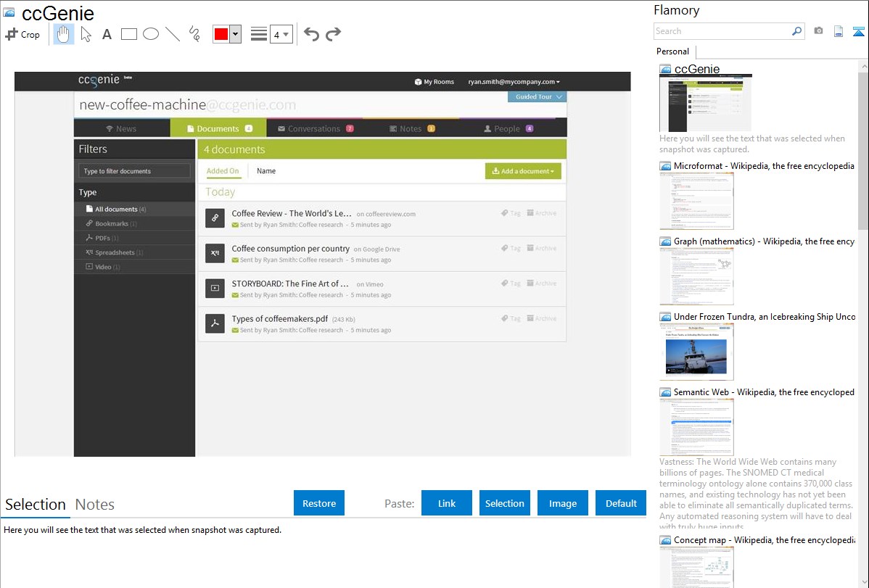The height and width of the screenshot is (588, 869).
Task: Switch to the ccGenie Notes tab with badge
Action: coord(411,128)
